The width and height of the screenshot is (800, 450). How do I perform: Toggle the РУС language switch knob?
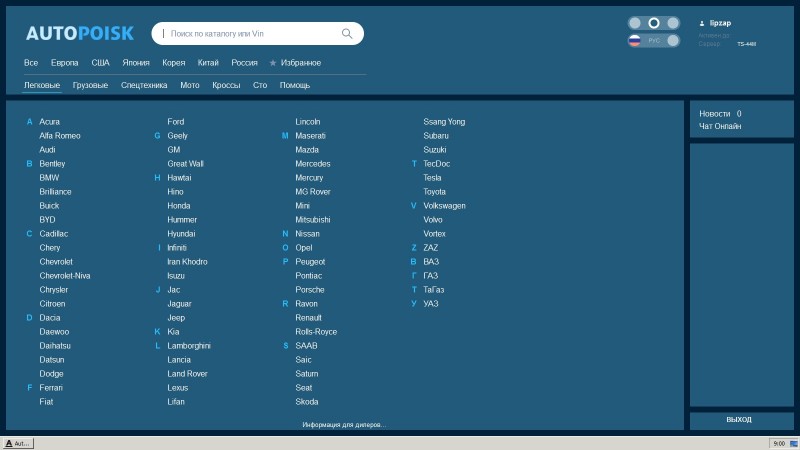pos(672,41)
